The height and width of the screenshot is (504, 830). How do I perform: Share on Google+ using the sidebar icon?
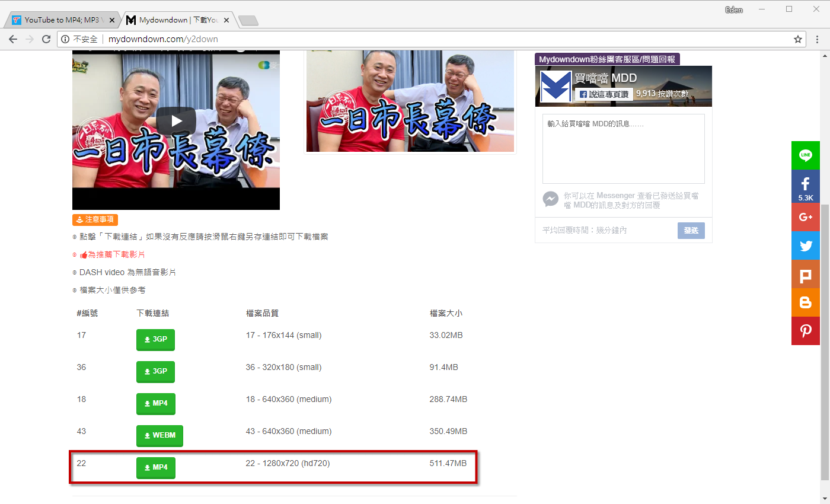point(806,217)
